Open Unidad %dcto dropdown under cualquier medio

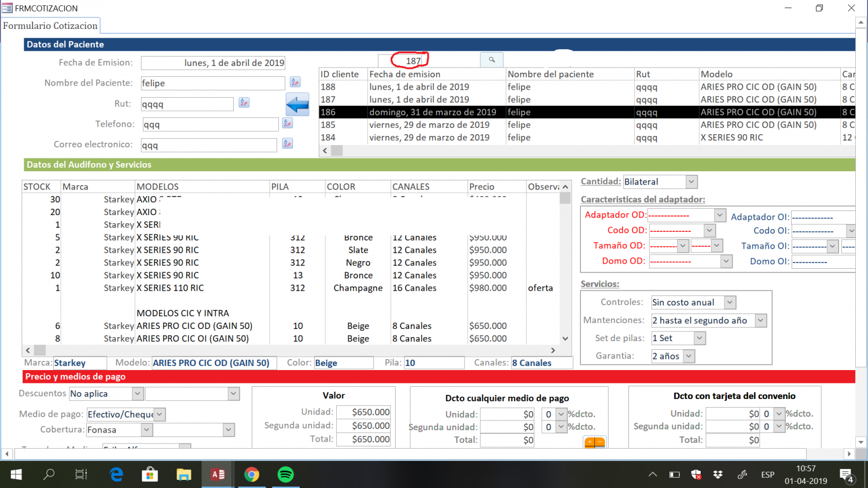[561, 414]
